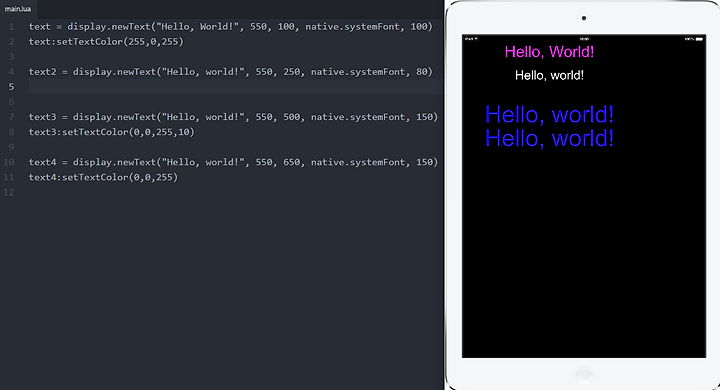The width and height of the screenshot is (720, 390).
Task: Click the text:setTextColor(255,0,255) line
Action: pos(106,42)
